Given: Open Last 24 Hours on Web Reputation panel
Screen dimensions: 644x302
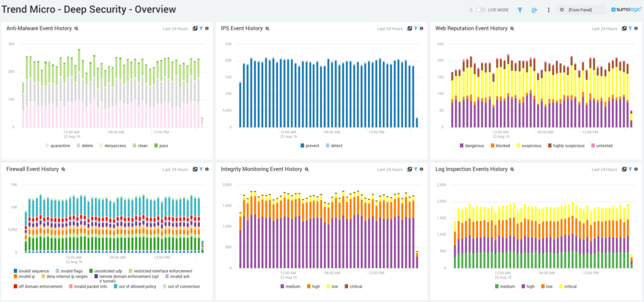Looking at the screenshot, I should pos(604,29).
